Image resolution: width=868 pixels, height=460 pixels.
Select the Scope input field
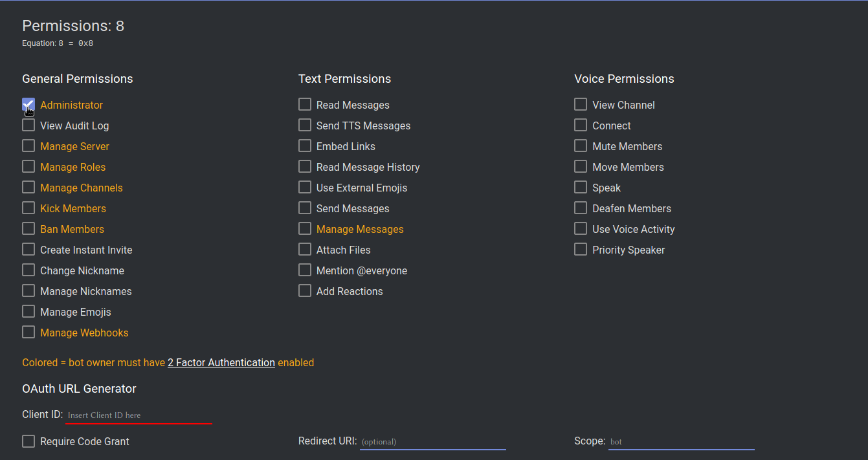[682, 442]
